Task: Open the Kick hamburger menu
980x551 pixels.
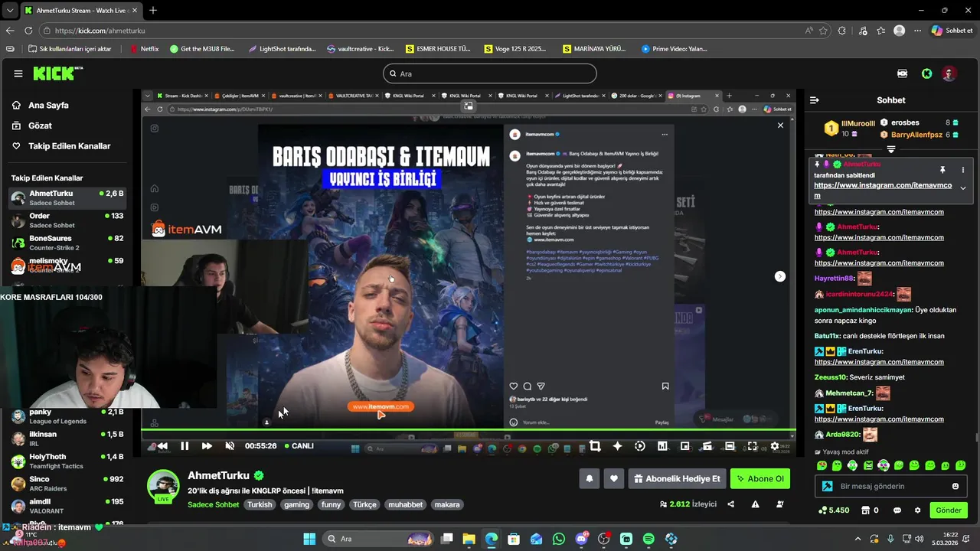Action: tap(18, 73)
